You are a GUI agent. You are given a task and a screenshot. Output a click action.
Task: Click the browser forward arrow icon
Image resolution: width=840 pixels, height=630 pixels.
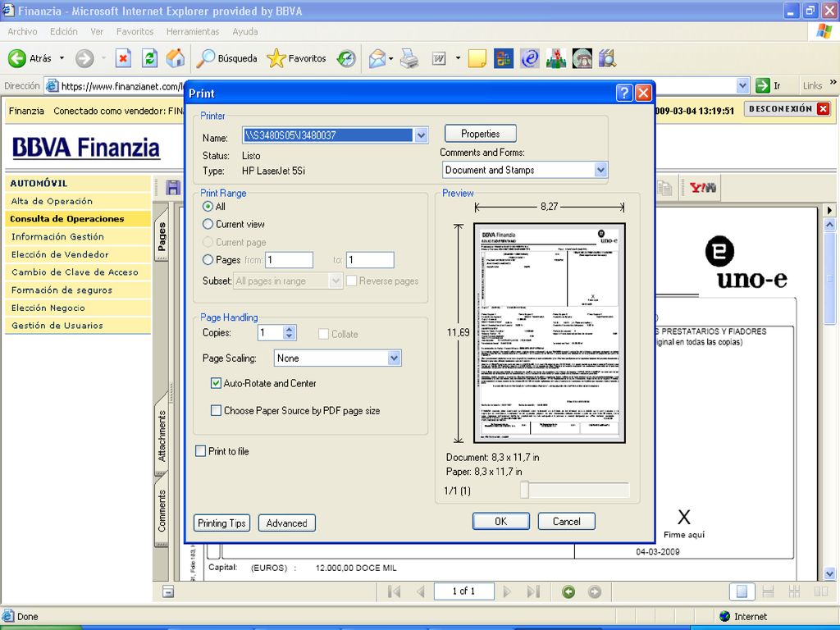tap(84, 58)
